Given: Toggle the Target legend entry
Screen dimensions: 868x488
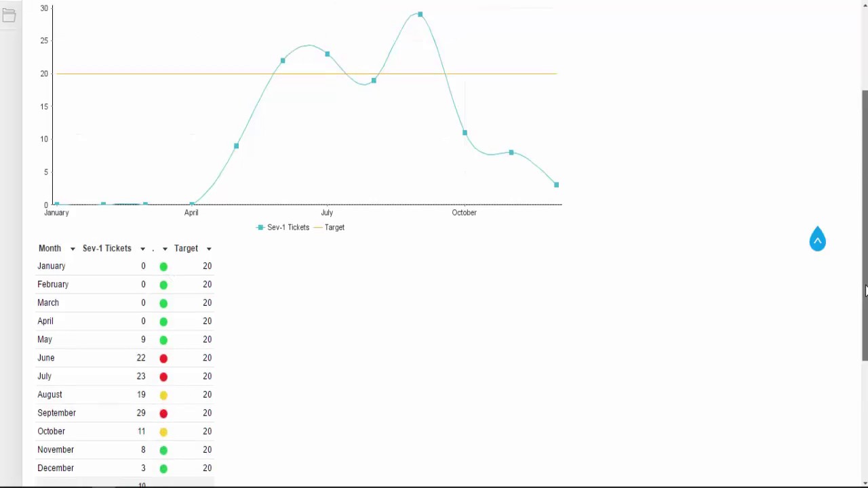Looking at the screenshot, I should click(330, 227).
